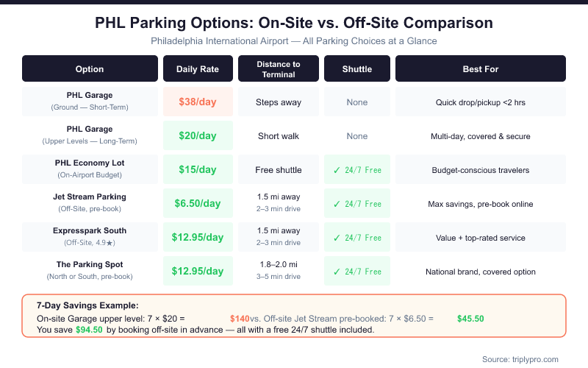Image resolution: width=588 pixels, height=368 pixels.
Task: Click the Jet Stream Parking shuttle checkmark
Action: click(x=337, y=204)
